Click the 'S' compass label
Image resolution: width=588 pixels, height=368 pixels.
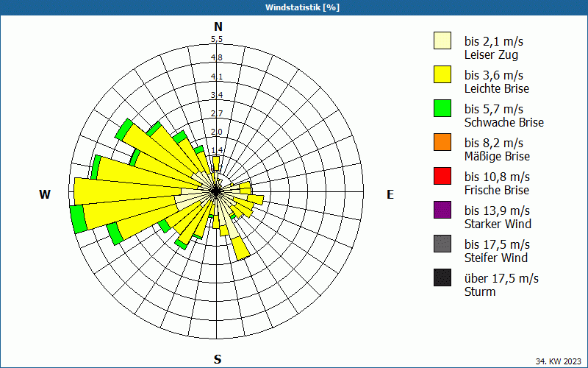click(218, 359)
